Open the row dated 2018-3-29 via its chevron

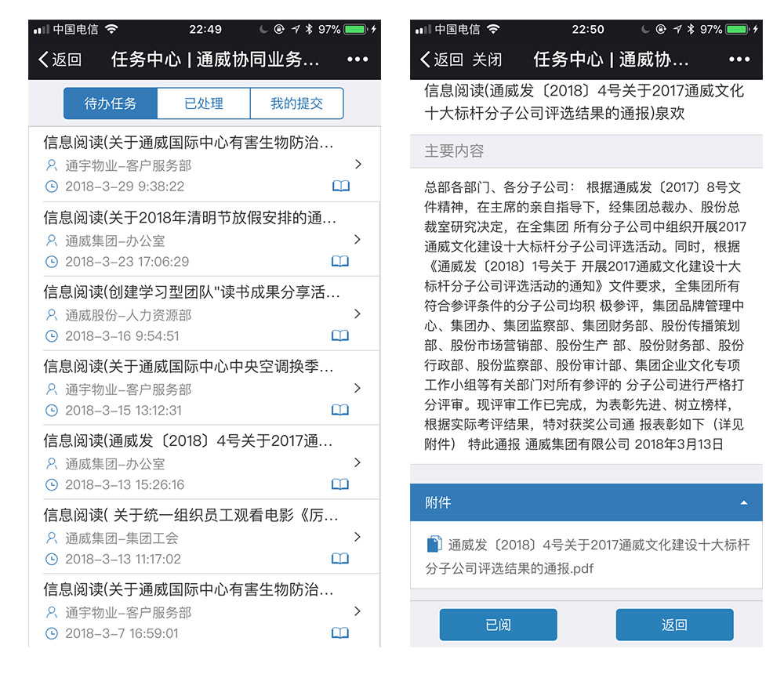click(358, 164)
